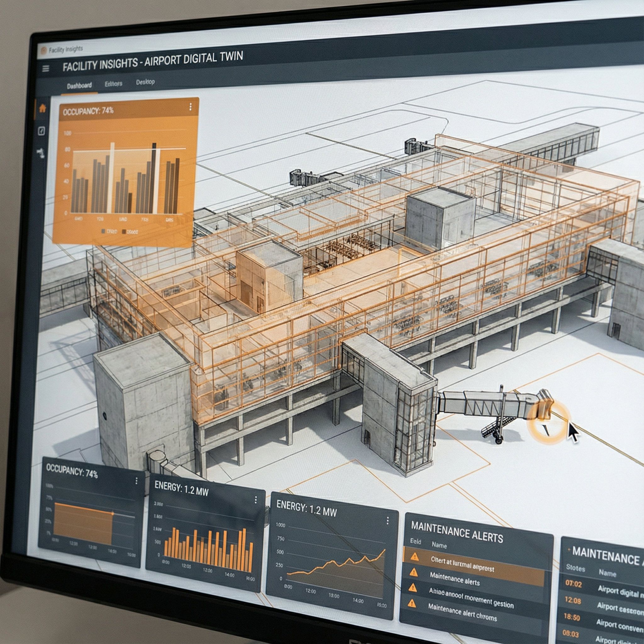Open options menu on bottom Occupancy panel
Image resolution: width=644 pixels, height=644 pixels.
(136, 481)
